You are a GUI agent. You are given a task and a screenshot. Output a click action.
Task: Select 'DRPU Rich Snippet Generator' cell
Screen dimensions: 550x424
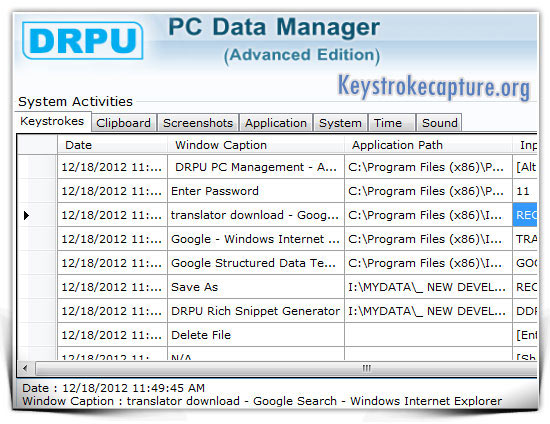click(x=256, y=311)
